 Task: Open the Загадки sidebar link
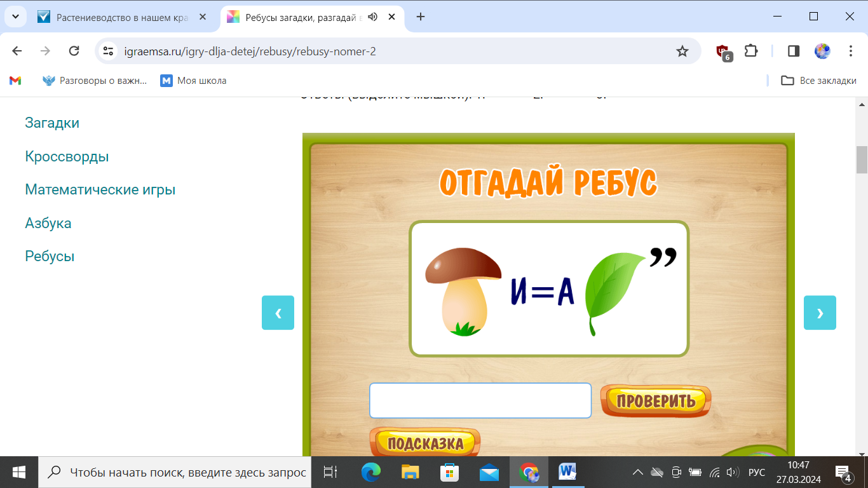52,123
